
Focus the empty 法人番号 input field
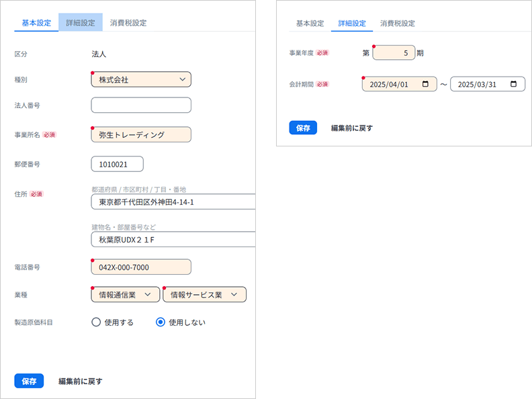click(141, 105)
